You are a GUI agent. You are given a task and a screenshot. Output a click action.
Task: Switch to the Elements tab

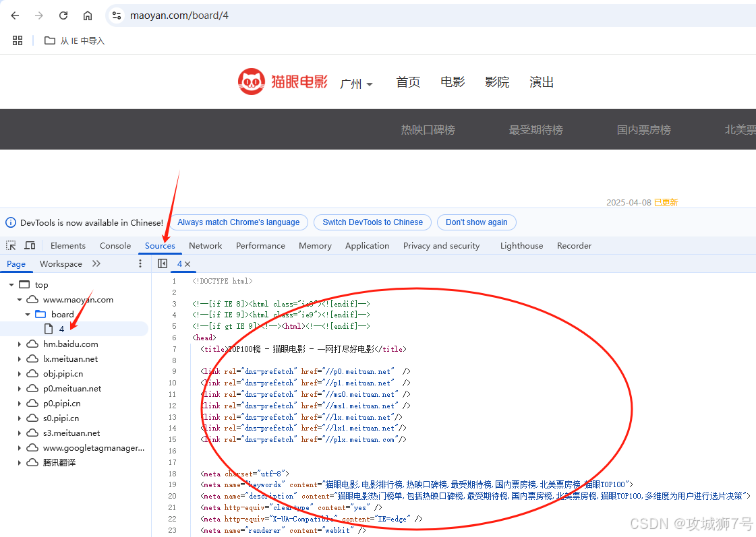point(68,246)
